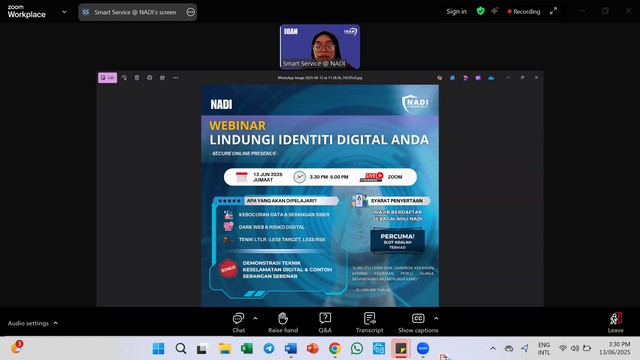Rotate image in Photos viewer
The height and width of the screenshot is (360, 640).
click(x=124, y=78)
